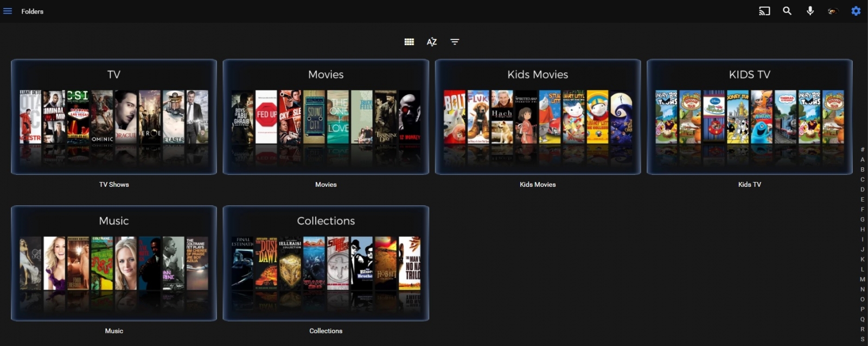
Task: Jump to letter Q in alphabet picker
Action: click(863, 319)
